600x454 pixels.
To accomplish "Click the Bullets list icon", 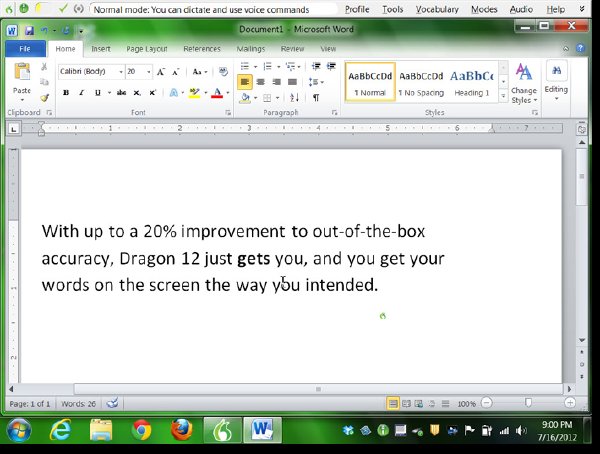I will [245, 66].
